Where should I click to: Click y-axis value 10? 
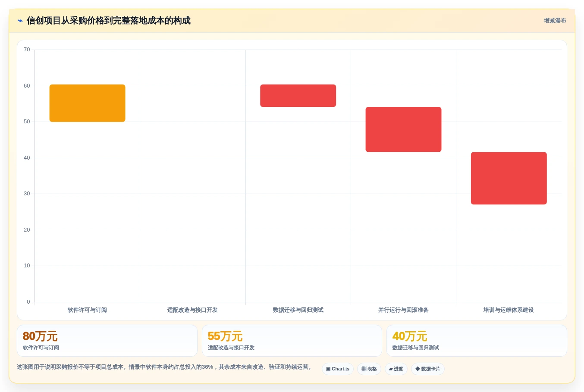point(27,266)
